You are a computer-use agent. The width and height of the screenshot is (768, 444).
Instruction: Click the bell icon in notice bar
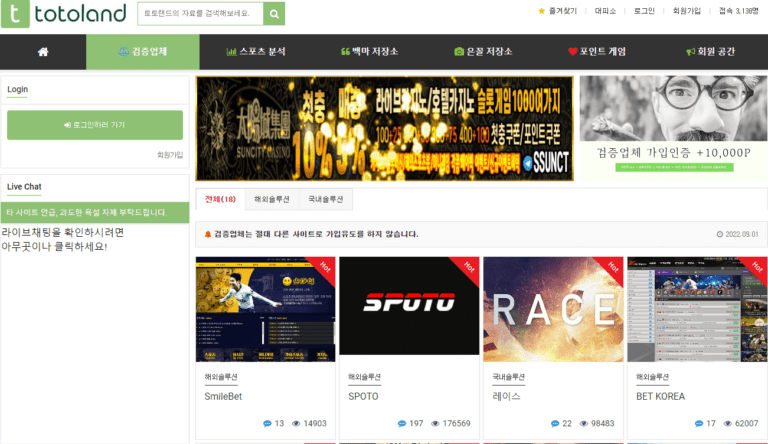point(208,234)
